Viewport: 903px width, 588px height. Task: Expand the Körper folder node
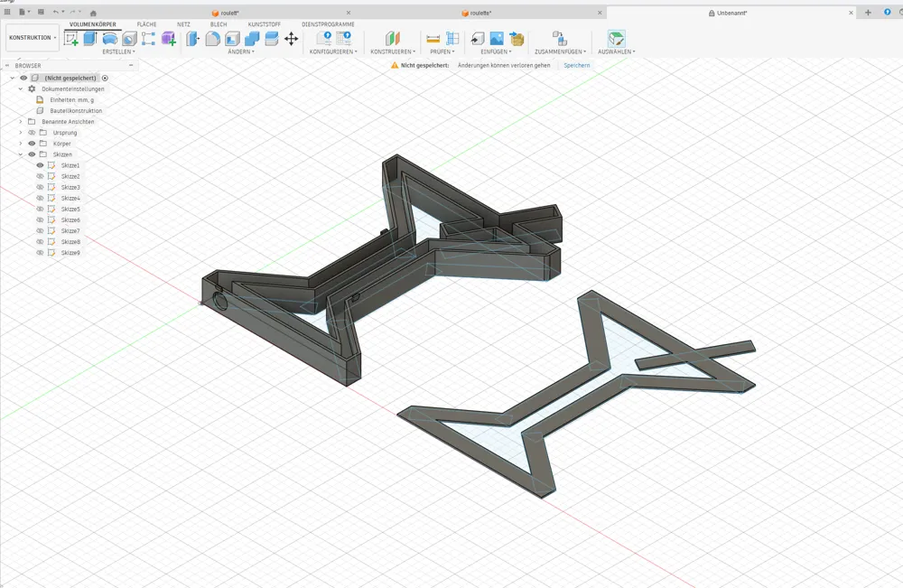coord(21,144)
